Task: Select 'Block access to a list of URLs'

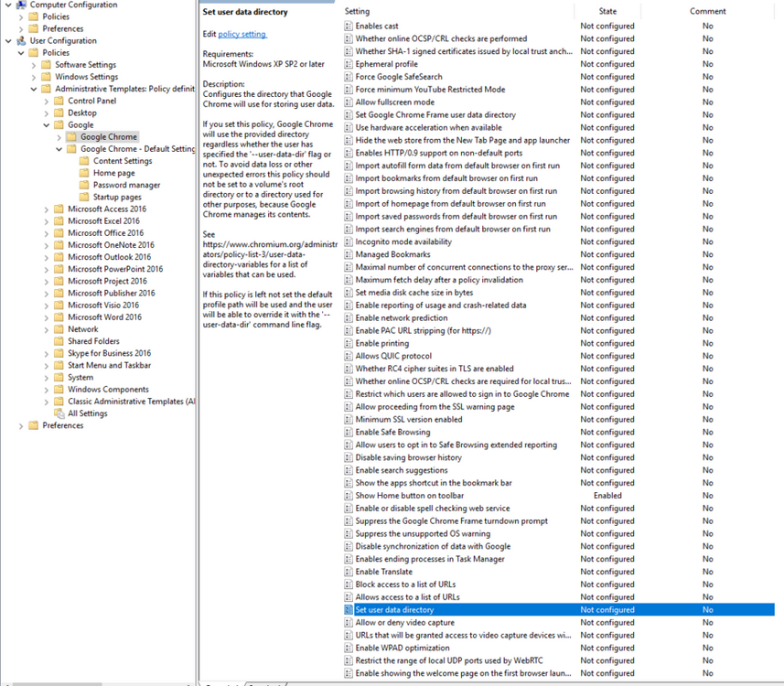Action: tap(405, 584)
